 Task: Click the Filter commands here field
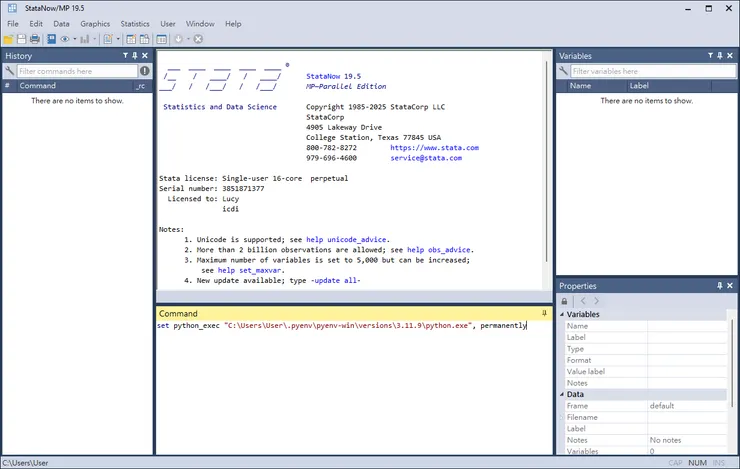[77, 71]
